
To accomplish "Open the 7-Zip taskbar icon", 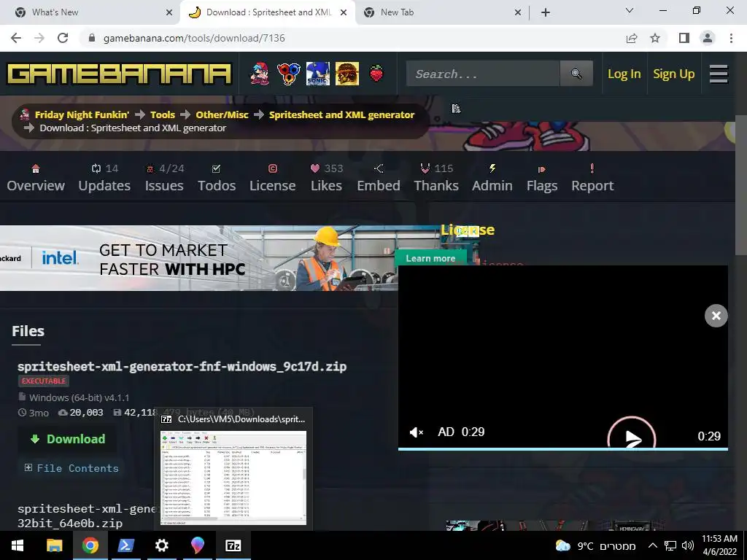I will tap(233, 545).
